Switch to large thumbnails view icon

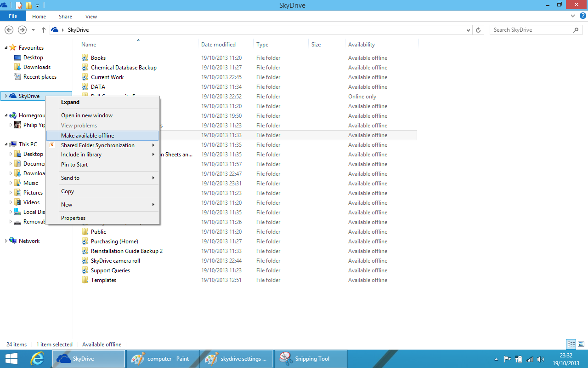[x=581, y=344]
